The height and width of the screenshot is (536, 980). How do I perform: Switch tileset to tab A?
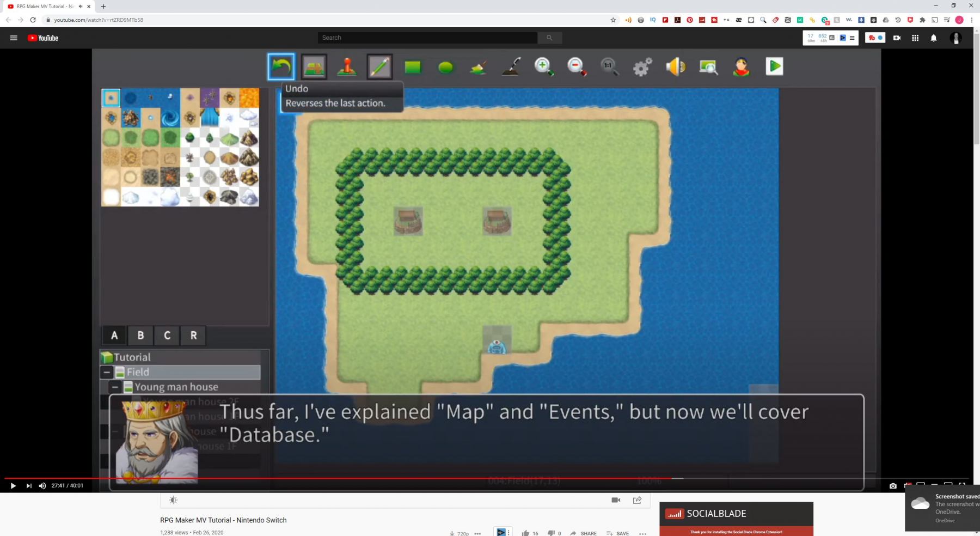tap(114, 336)
